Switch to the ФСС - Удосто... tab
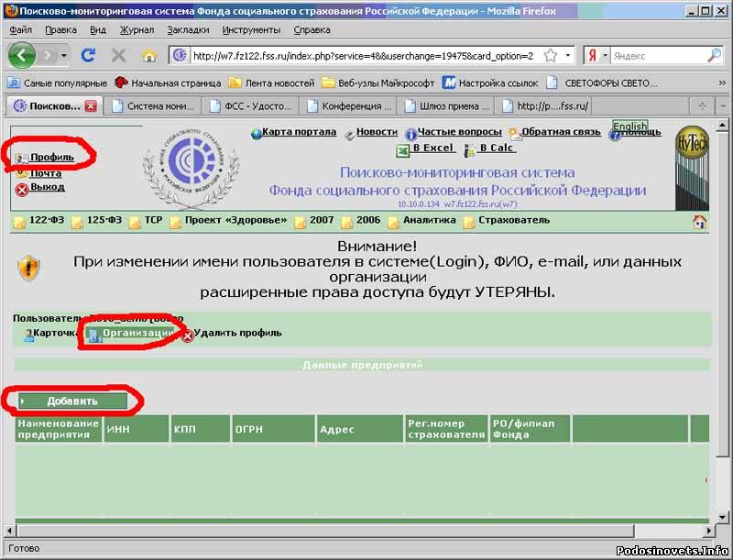The width and height of the screenshot is (733, 560). tap(250, 106)
